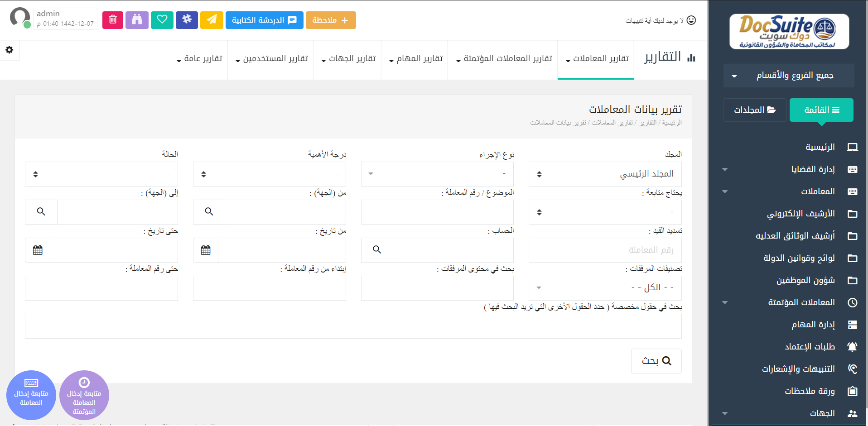Image resolution: width=868 pixels, height=426 pixels.
Task: Click the purple binoculars search icon
Action: (x=137, y=20)
